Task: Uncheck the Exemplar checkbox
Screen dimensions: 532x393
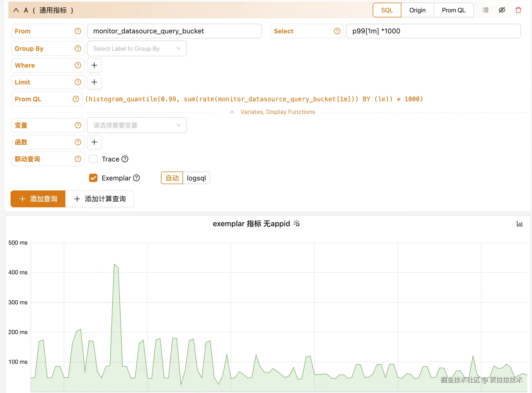Action: pyautogui.click(x=93, y=178)
